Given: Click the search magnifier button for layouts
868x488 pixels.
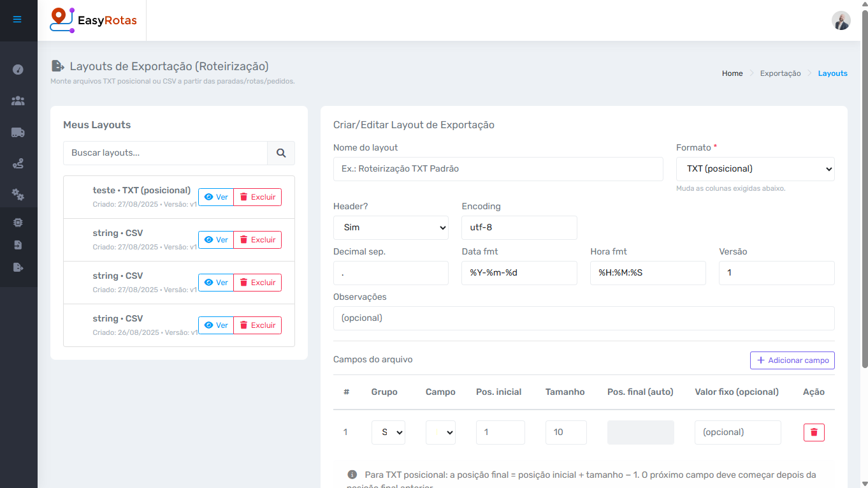Looking at the screenshot, I should coord(281,153).
